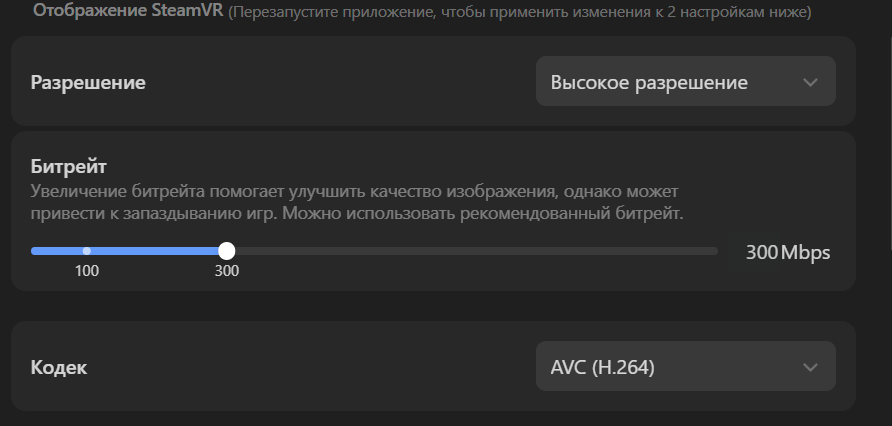Open the Кодек dropdown
Viewport: 892px width, 426px height.
click(x=685, y=367)
